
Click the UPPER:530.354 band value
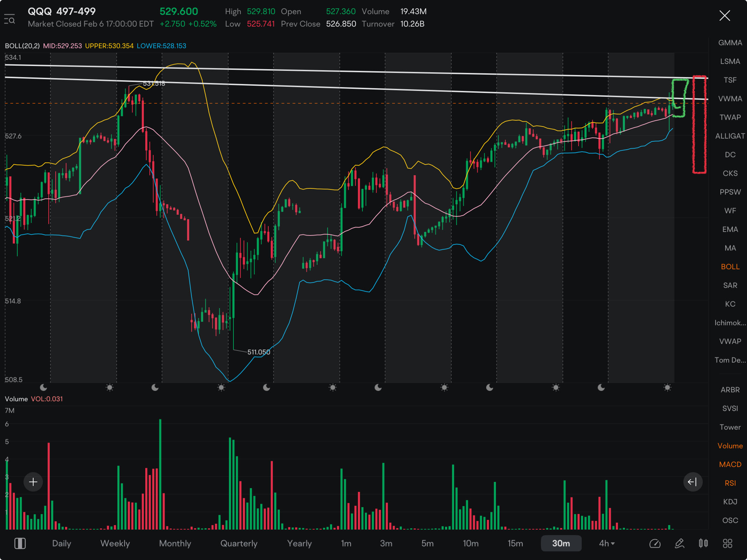(109, 46)
